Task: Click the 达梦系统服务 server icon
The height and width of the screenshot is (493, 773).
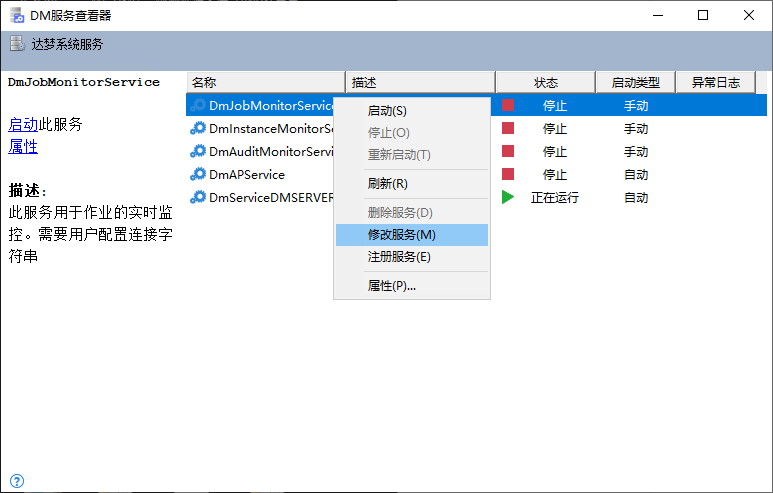Action: 17,44
